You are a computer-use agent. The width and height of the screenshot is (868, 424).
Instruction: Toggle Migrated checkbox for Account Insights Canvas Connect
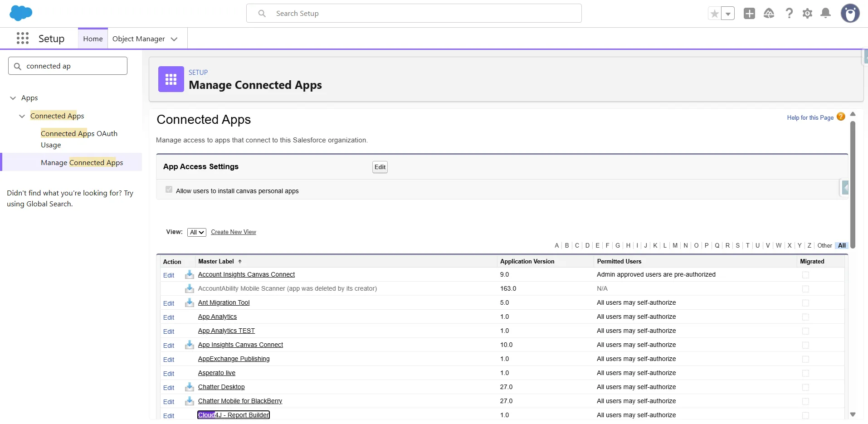(x=805, y=275)
